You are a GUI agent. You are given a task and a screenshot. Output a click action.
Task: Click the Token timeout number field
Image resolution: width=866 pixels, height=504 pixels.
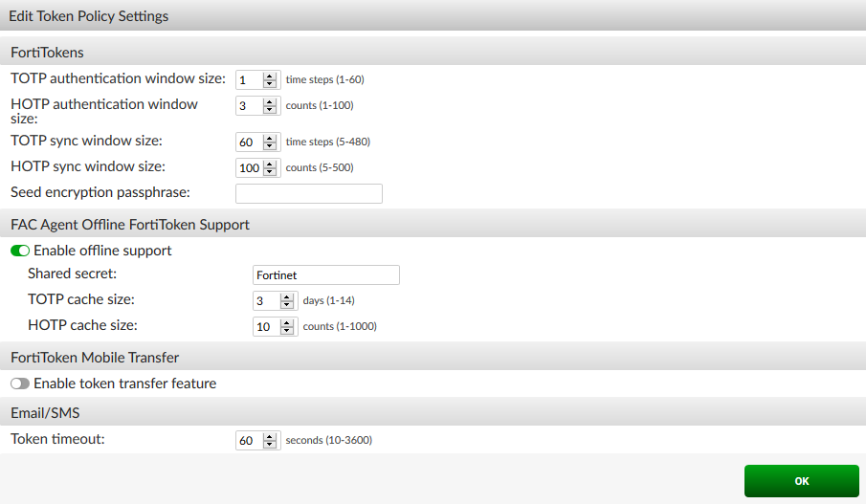[249, 441]
